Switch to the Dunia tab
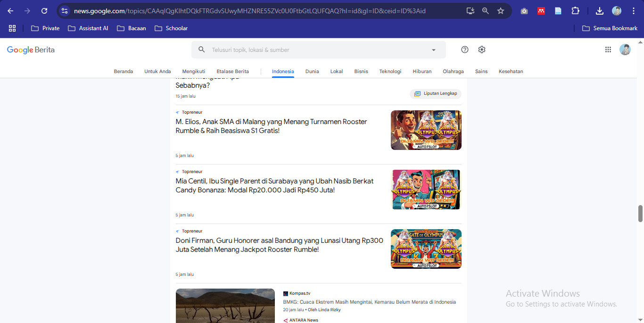 [312, 71]
